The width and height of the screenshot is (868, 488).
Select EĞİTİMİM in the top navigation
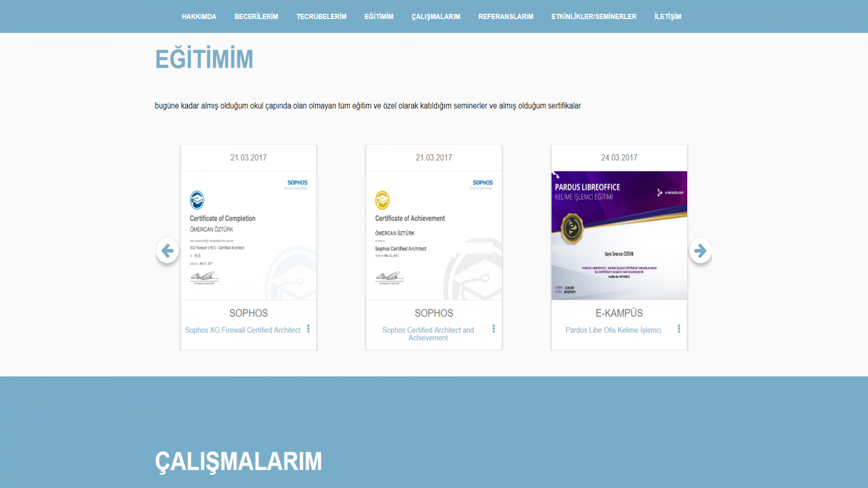point(379,17)
